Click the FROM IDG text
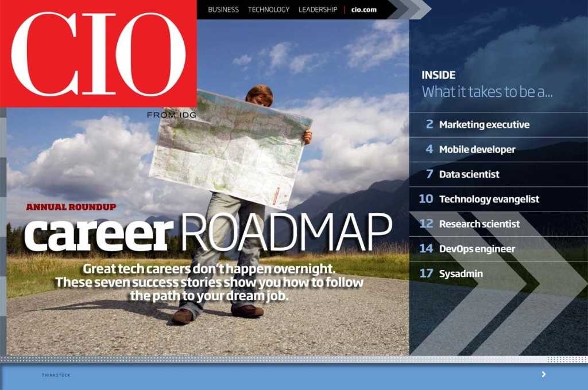Screen dimensions: 588x390 [x=172, y=115]
